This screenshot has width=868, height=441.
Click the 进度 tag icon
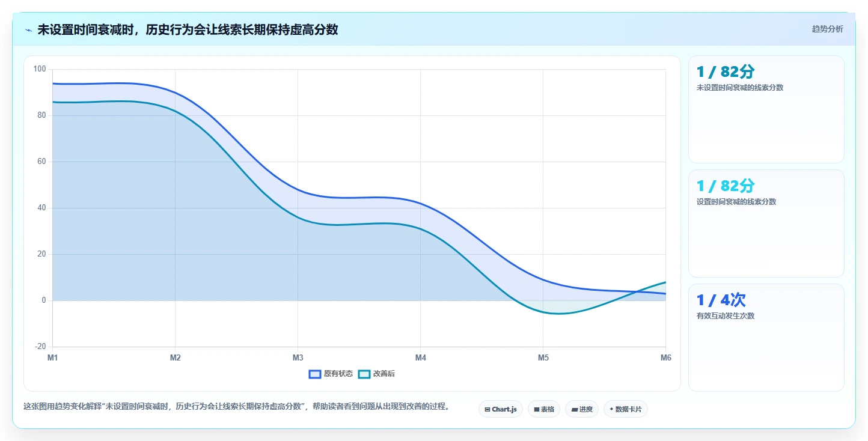tap(574, 409)
